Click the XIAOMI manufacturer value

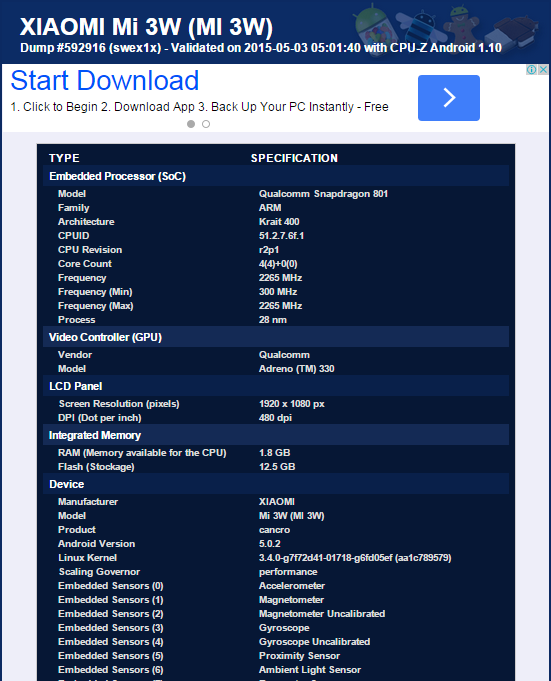tap(277, 502)
